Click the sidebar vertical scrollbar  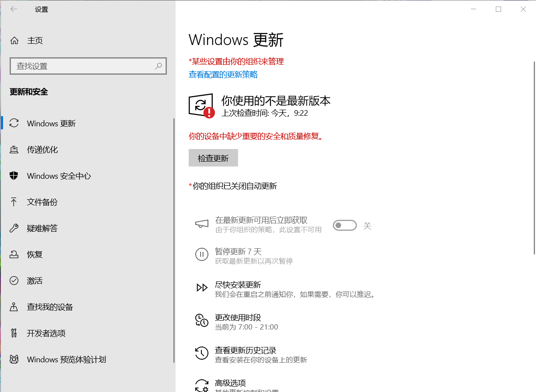[x=174, y=240]
